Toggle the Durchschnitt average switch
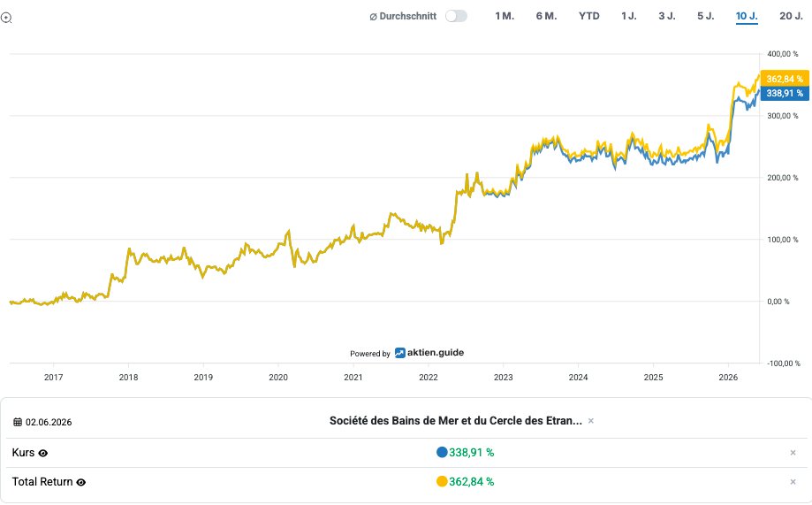812x505 pixels. tap(456, 16)
